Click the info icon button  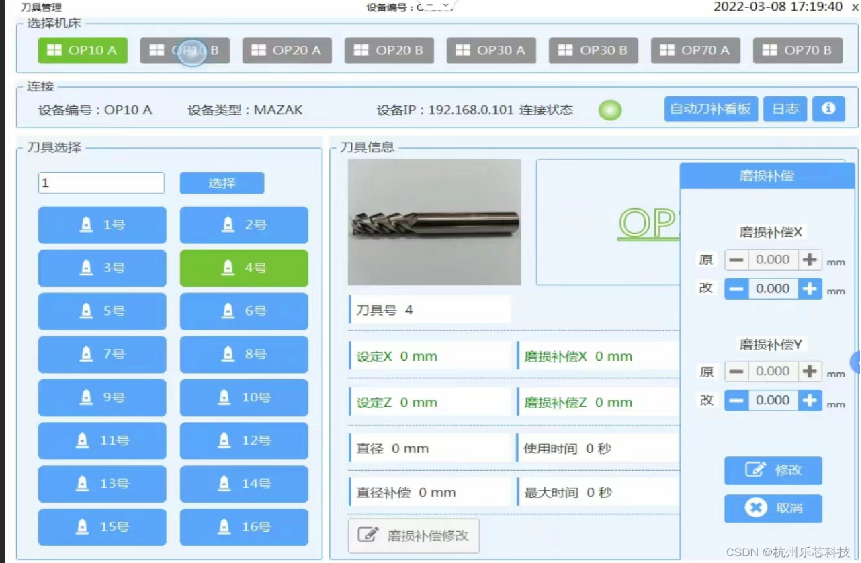click(x=828, y=109)
